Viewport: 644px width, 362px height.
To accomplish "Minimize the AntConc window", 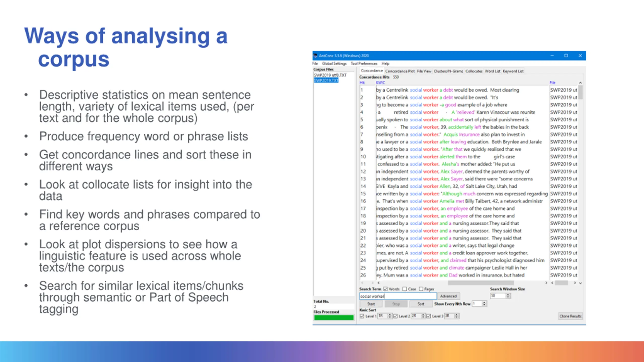I will (552, 56).
